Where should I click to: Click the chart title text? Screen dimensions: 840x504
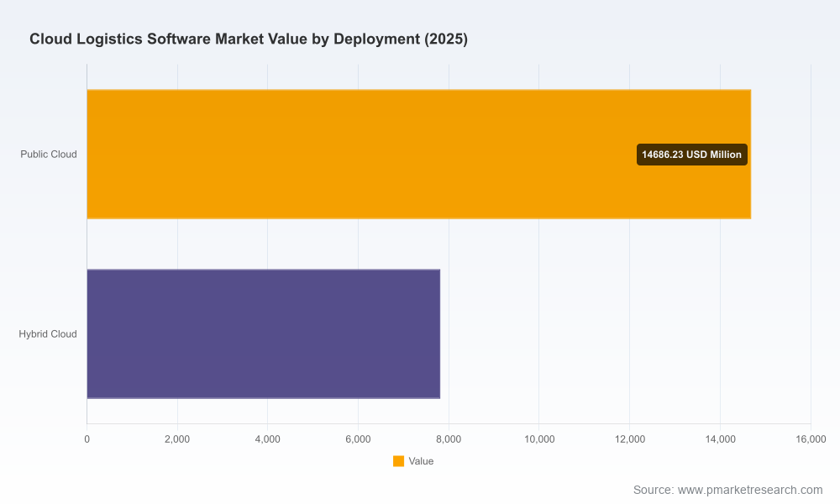coord(249,39)
